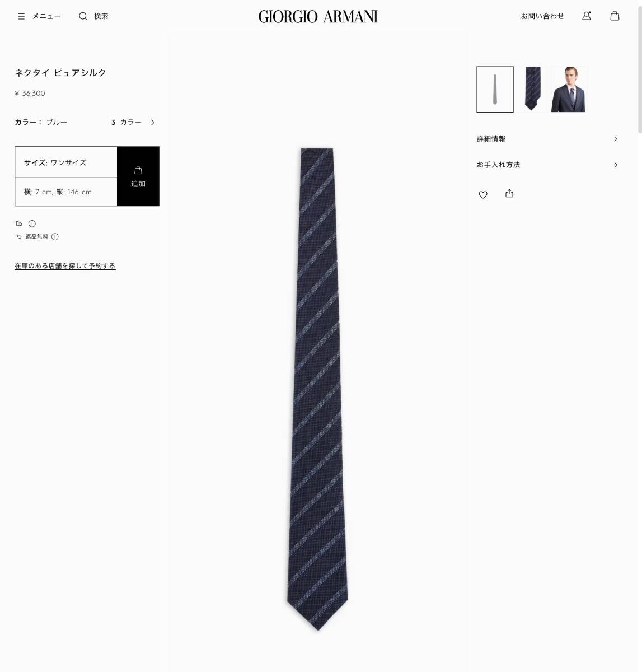Open the お問い合わせ menu item
The height and width of the screenshot is (672, 642).
point(542,16)
